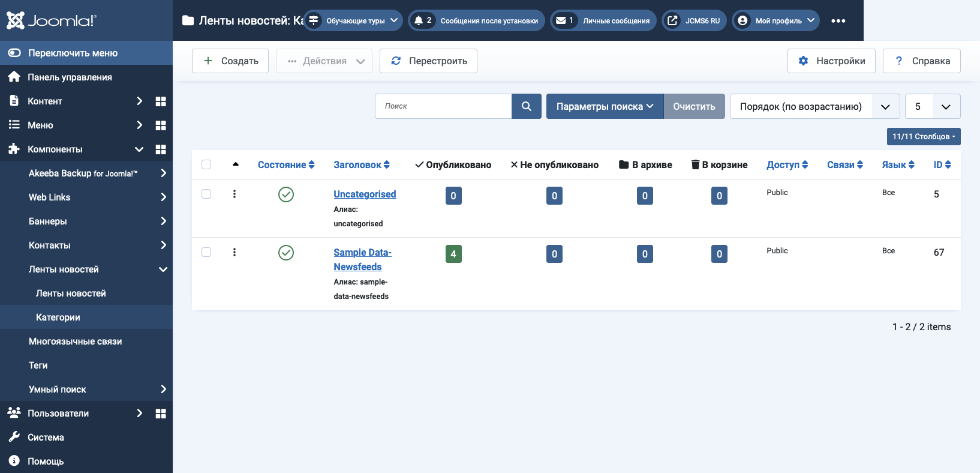Image resolution: width=980 pixels, height=473 pixels.
Task: Click trashed count badge for Sample Data-Newsfeeds
Action: click(x=719, y=254)
